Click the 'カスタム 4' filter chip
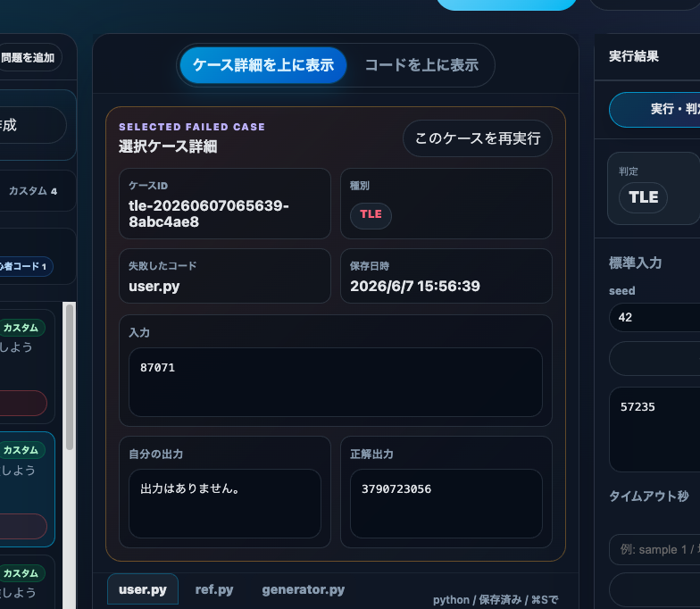The height and width of the screenshot is (609, 700). 33,191
